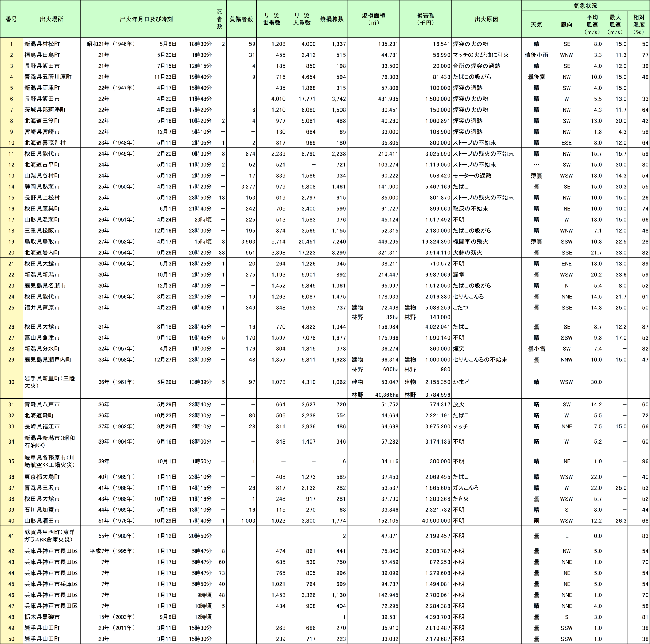Click the max wind speed 33.6

click(621, 275)
